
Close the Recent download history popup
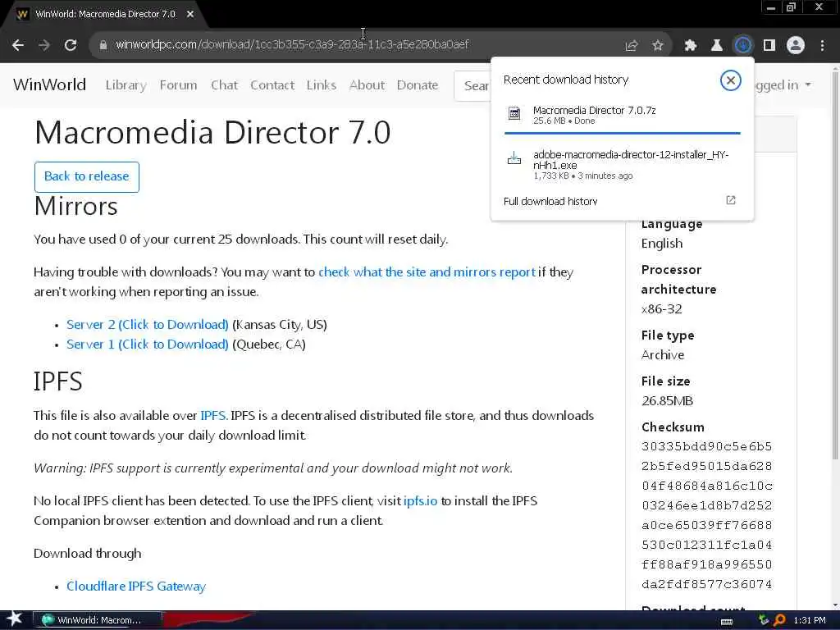[730, 80]
